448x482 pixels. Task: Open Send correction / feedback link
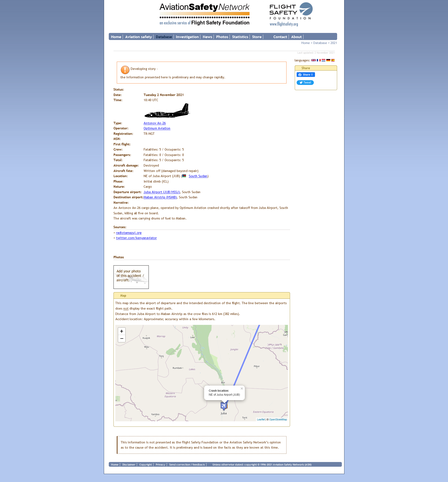click(x=187, y=465)
